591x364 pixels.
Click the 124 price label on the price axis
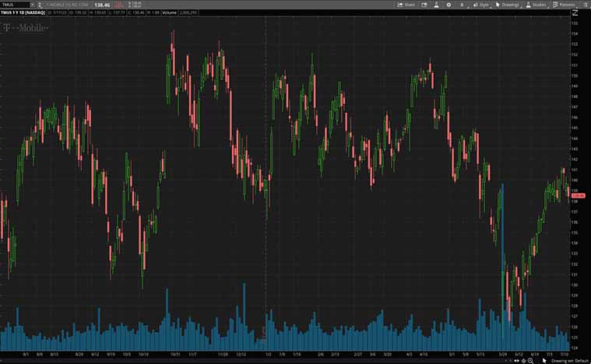tap(575, 348)
